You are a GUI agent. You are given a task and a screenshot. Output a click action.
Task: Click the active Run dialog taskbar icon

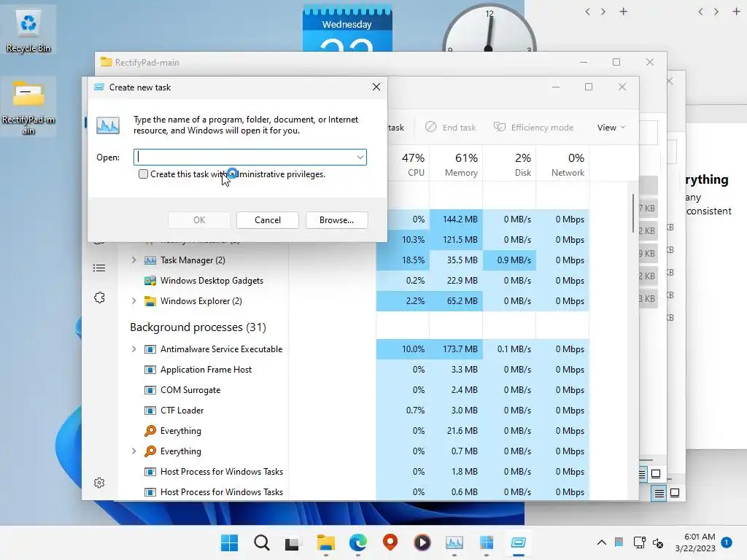tap(518, 542)
